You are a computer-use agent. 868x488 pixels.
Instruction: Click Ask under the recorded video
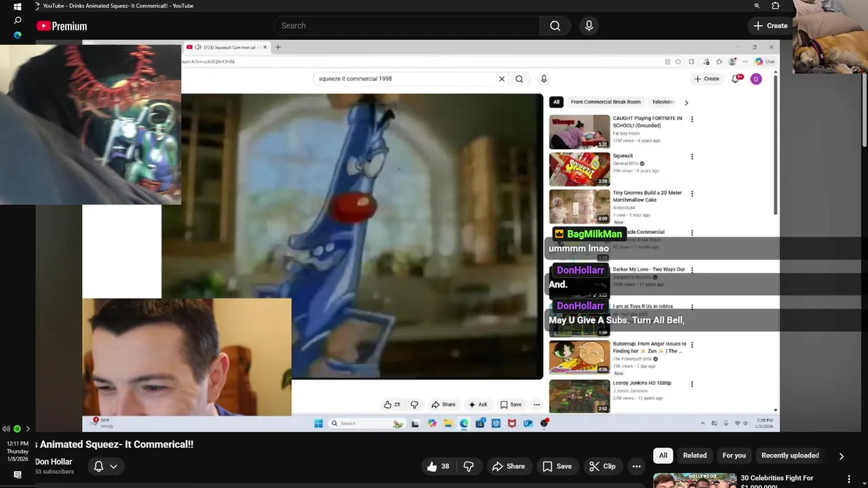(477, 405)
